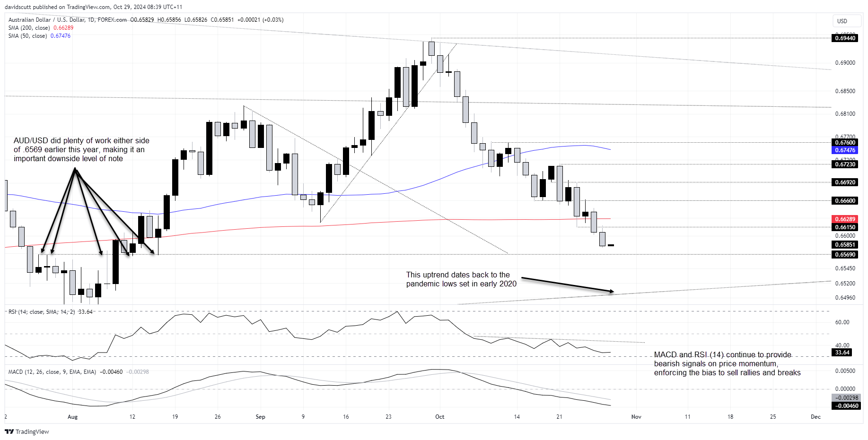The height and width of the screenshot is (440, 868).
Task: Select the 'This uptrend dates back' annotation
Action: (x=461, y=279)
